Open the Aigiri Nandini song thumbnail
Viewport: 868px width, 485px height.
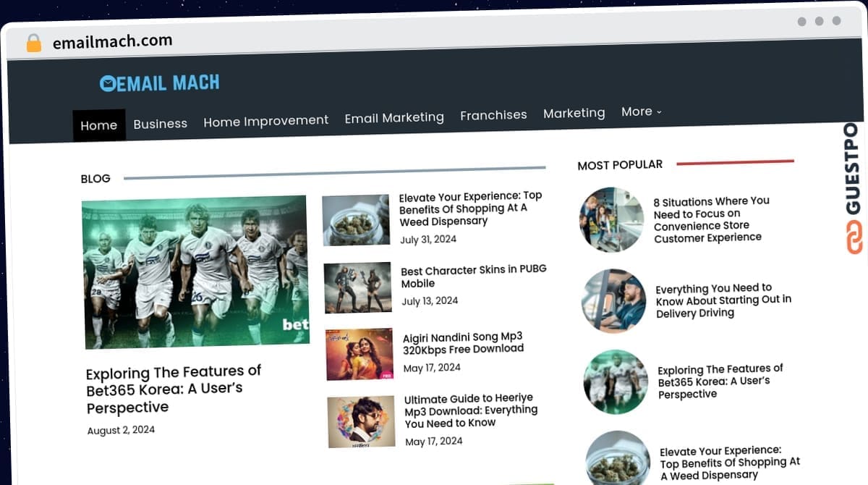(x=359, y=355)
